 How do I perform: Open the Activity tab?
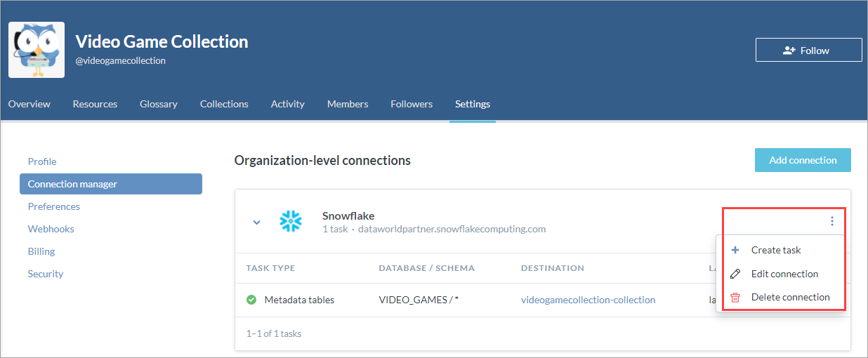click(288, 104)
